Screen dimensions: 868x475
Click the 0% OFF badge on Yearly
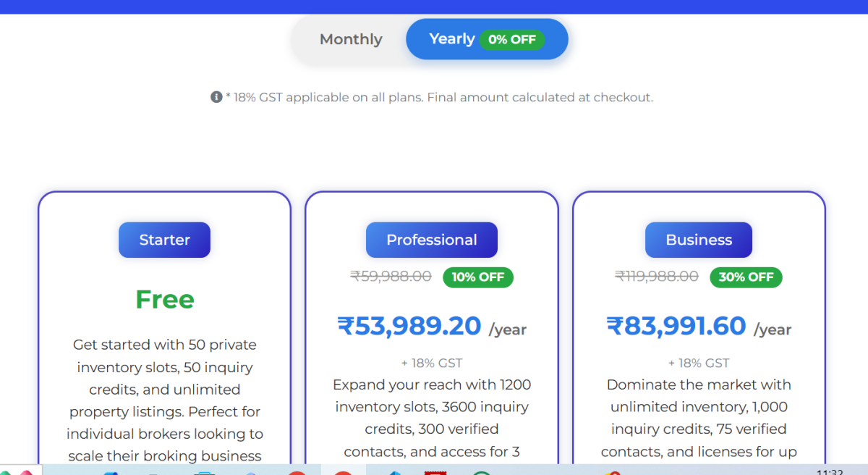pyautogui.click(x=512, y=40)
